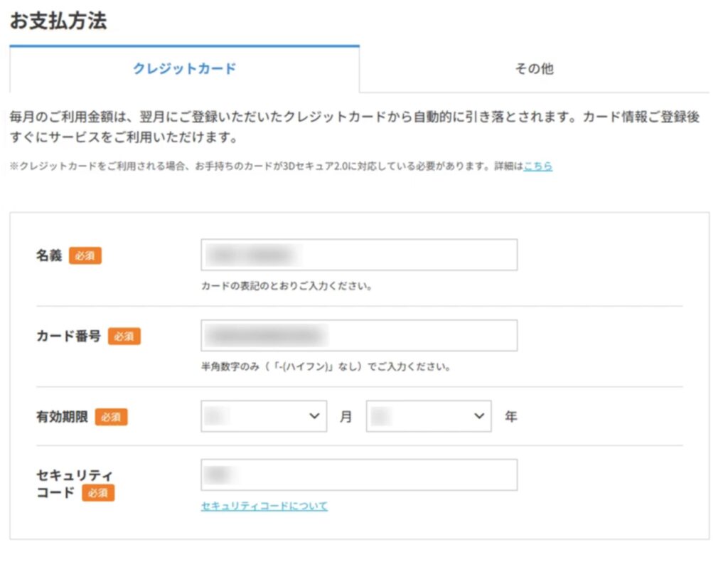Click the 年 text after the year dropdown

(x=510, y=417)
